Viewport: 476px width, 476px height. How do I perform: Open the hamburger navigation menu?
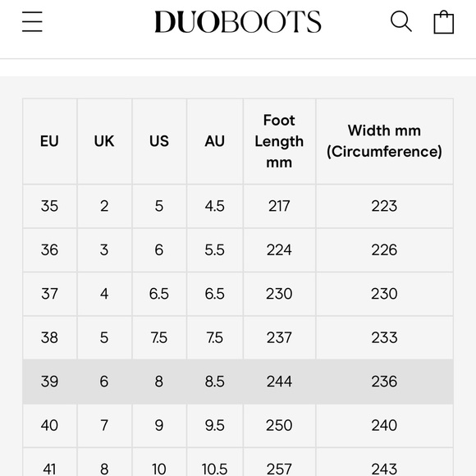coord(32,21)
